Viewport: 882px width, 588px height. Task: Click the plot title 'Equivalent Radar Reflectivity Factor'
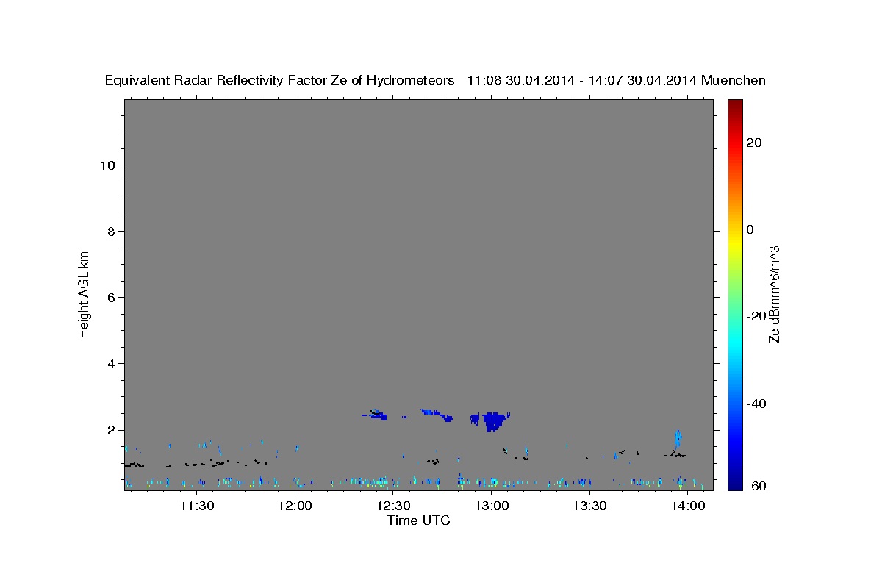tap(218, 80)
